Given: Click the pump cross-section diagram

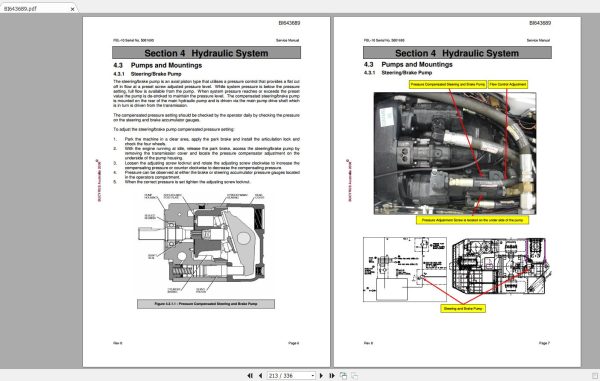Looking at the screenshot, I should (202, 244).
